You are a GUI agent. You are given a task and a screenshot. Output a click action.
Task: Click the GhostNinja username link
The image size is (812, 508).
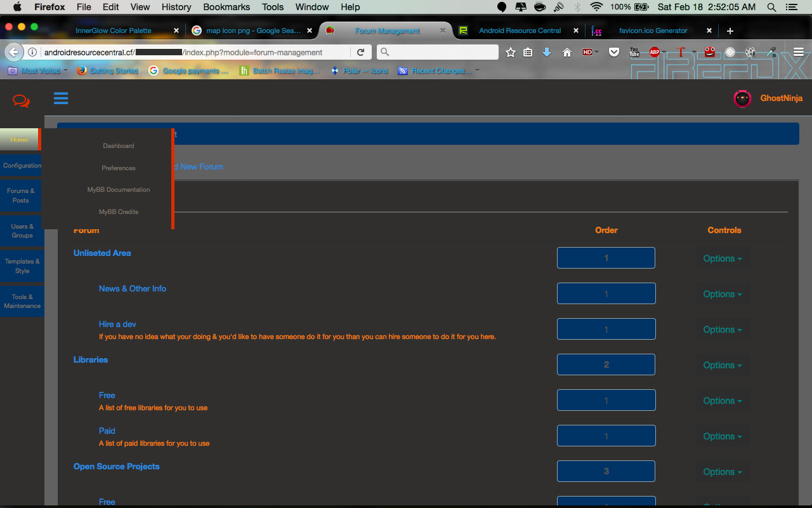[782, 98]
